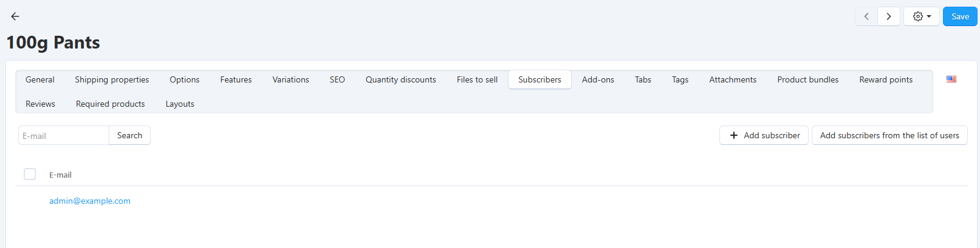Viewport: 980px width, 248px height.
Task: Open the Files to sell tab
Action: [477, 79]
